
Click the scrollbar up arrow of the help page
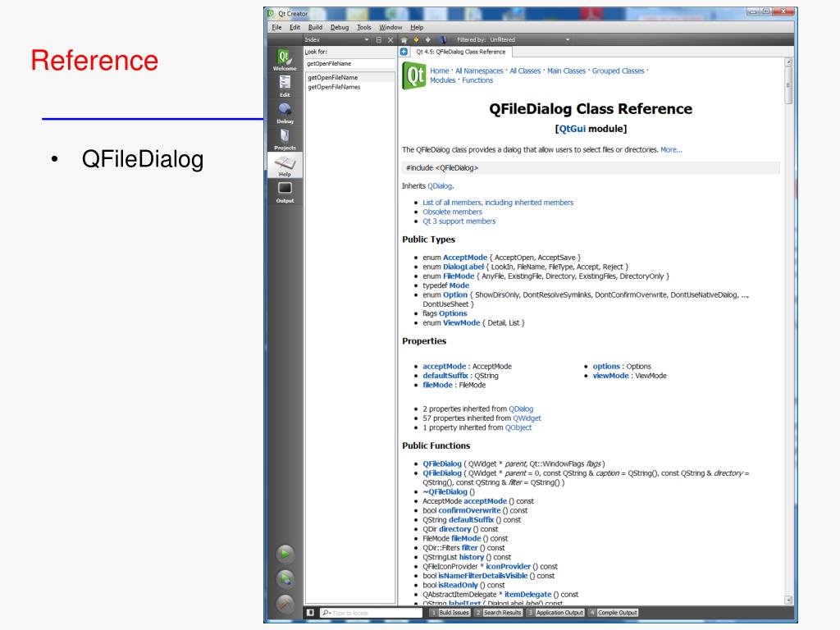click(788, 62)
